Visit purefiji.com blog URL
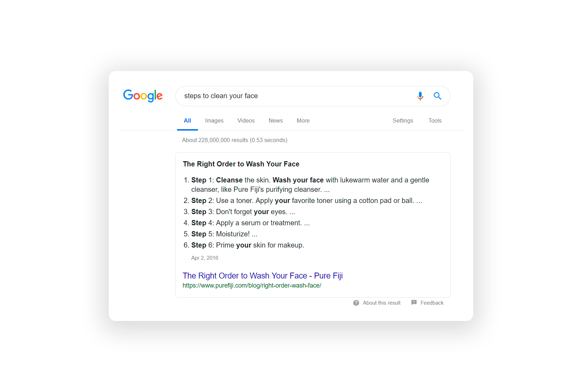Screen dimensions: 582x392 click(x=252, y=285)
